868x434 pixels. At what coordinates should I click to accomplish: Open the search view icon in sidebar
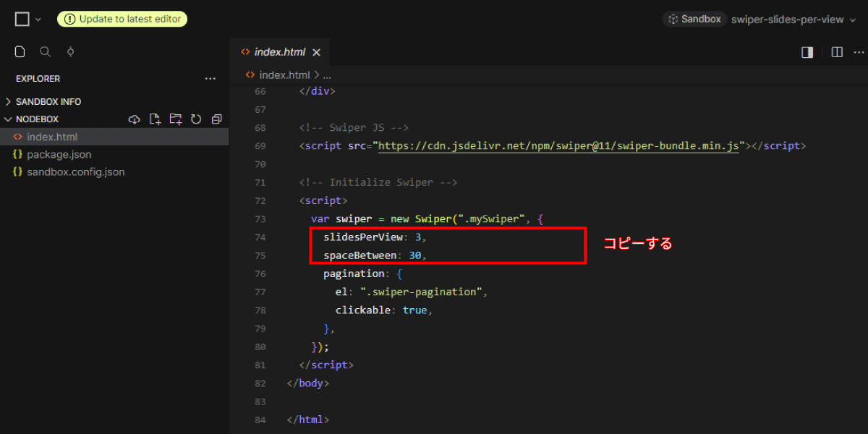click(x=45, y=51)
